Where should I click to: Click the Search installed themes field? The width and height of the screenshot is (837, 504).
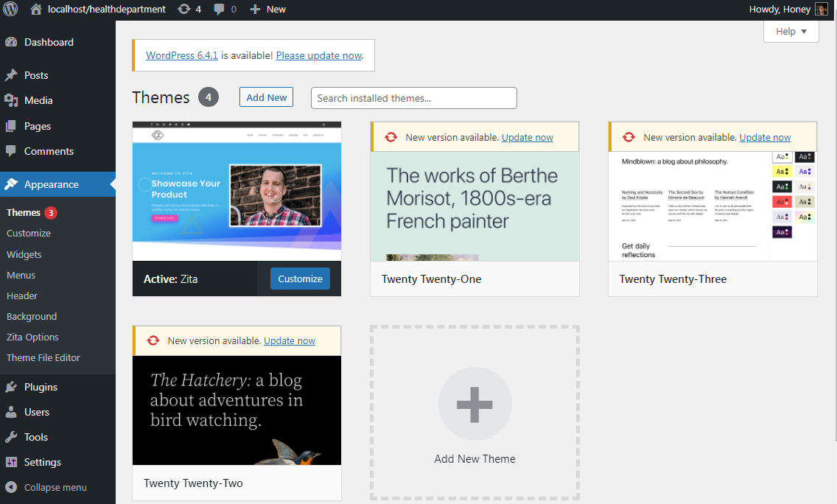(x=413, y=98)
